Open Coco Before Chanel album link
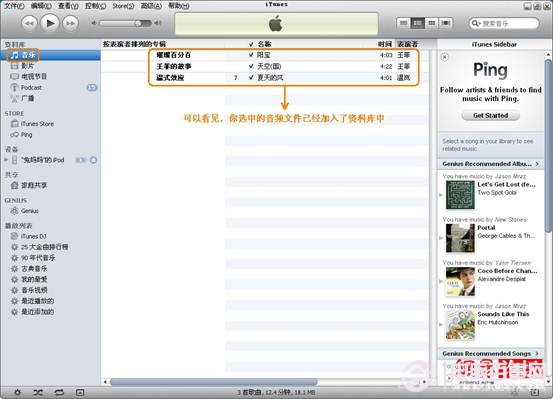This screenshot has height=399, width=553. pos(507,271)
